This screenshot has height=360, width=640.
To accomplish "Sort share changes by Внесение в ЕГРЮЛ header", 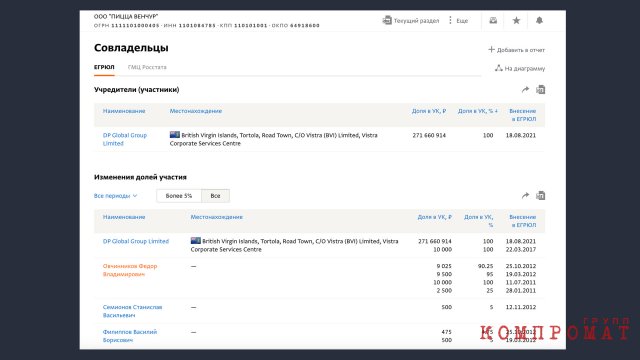I will click(x=523, y=221).
